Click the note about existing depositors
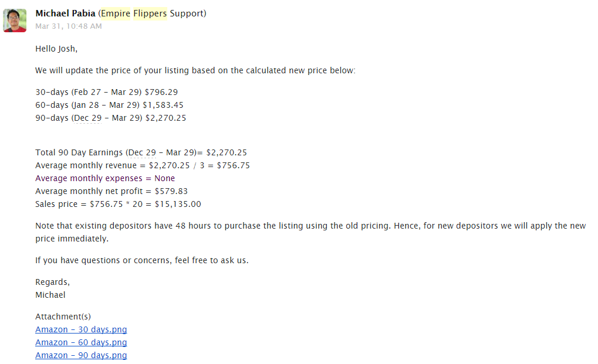Image resolution: width=598 pixels, height=364 pixels. click(x=310, y=226)
